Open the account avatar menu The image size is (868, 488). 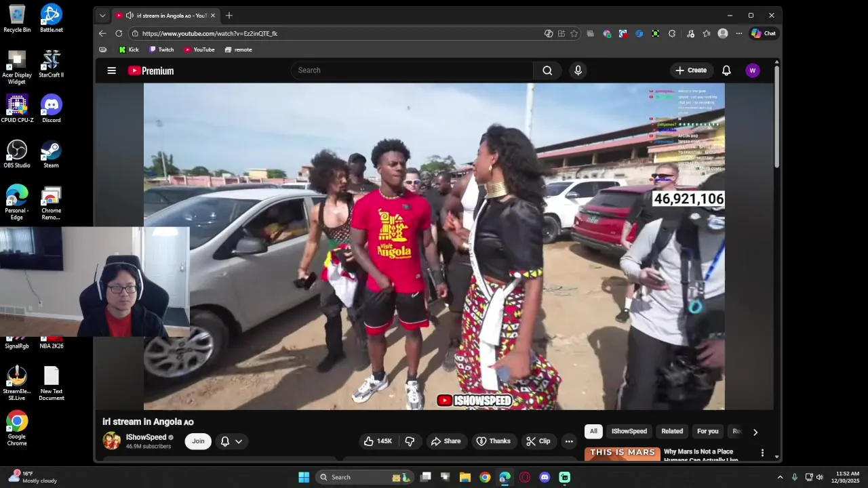pyautogui.click(x=752, y=70)
